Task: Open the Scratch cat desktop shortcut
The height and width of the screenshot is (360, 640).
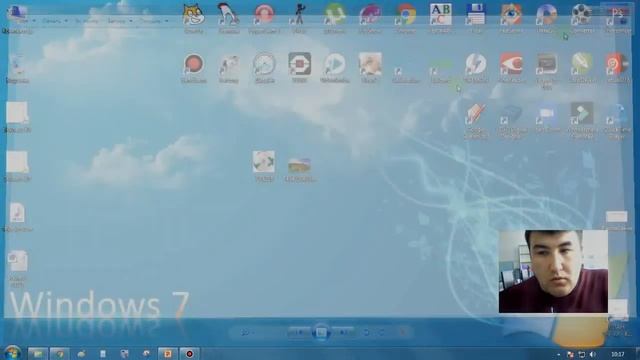Action: pyautogui.click(x=193, y=16)
